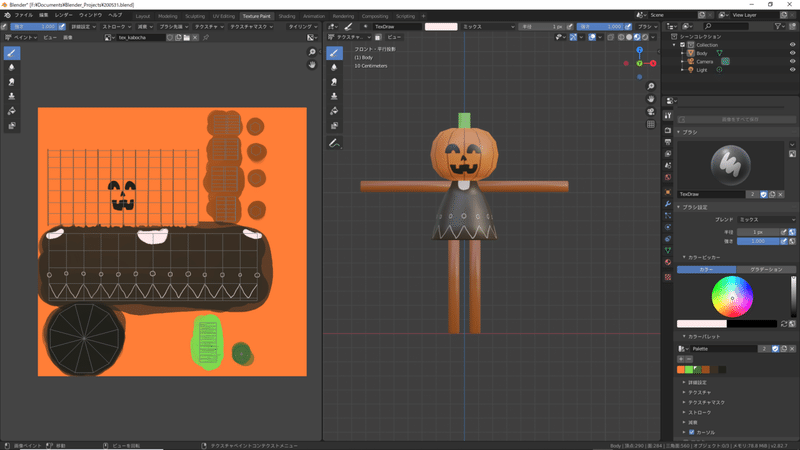This screenshot has height=450, width=800.
Task: Select the Fill tool in 3D viewport
Action: [333, 111]
